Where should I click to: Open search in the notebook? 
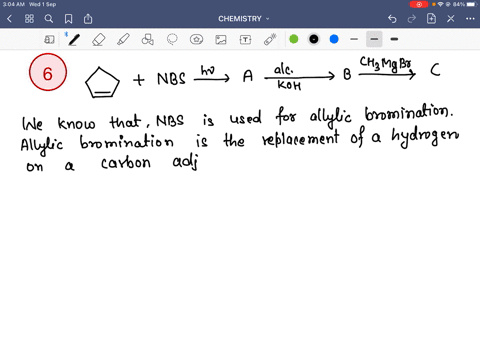(49, 19)
